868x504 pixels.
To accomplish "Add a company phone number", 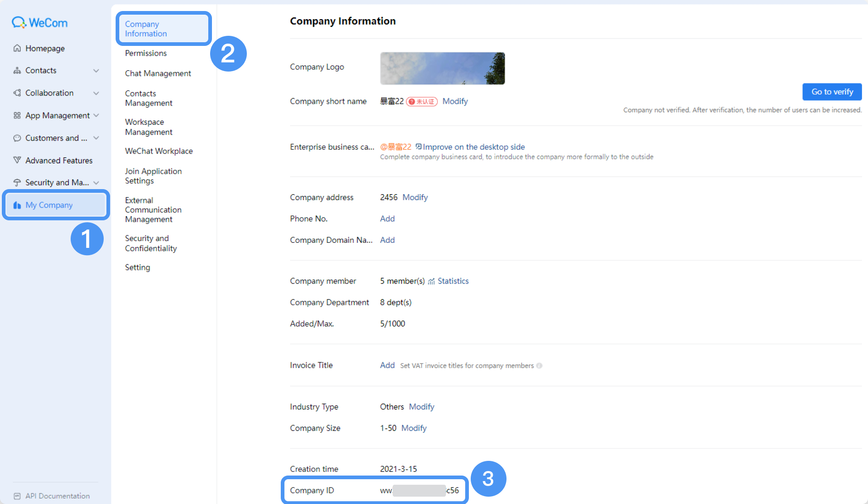I will pos(387,219).
